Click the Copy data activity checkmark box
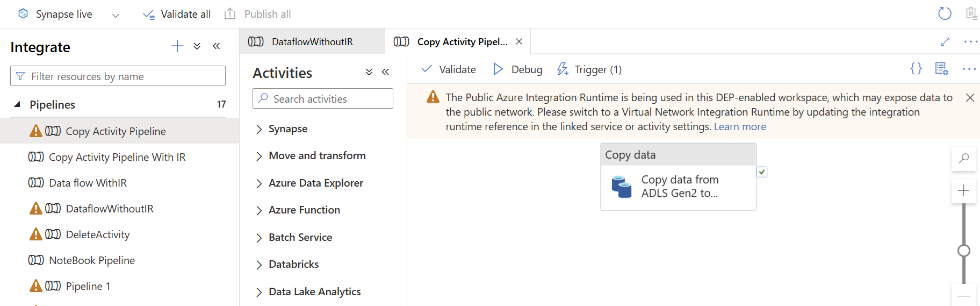The width and height of the screenshot is (980, 306). pyautogui.click(x=762, y=172)
